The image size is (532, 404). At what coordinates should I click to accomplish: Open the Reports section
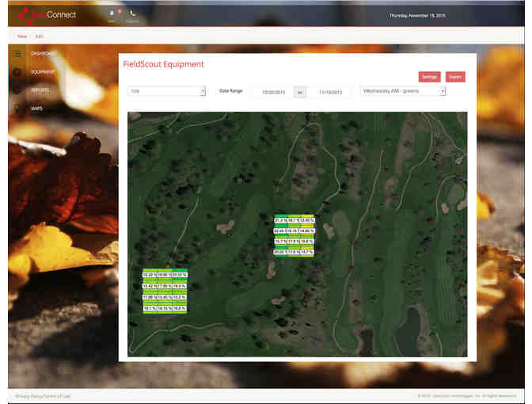point(42,90)
